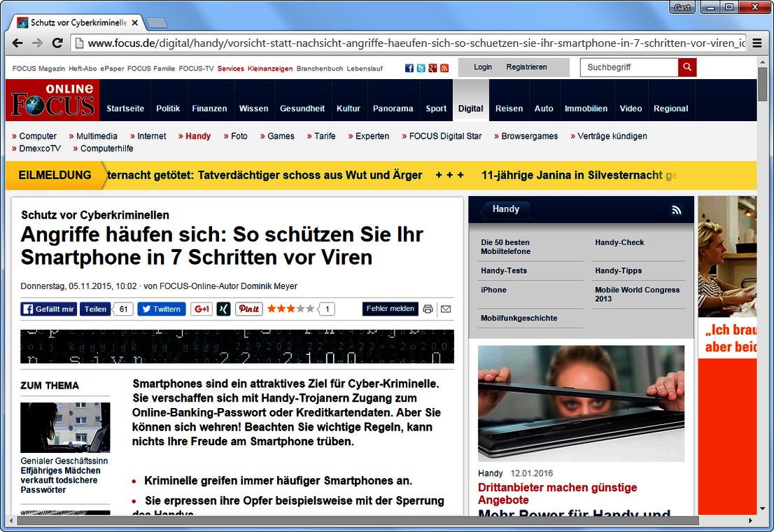Open the Chrome menu hamburger icon
The height and width of the screenshot is (532, 774).
pos(757,43)
